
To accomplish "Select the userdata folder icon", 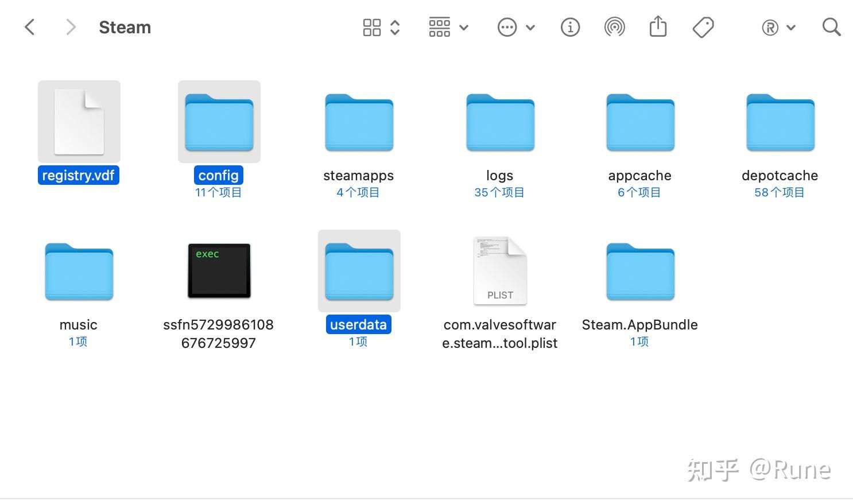I will [x=359, y=272].
